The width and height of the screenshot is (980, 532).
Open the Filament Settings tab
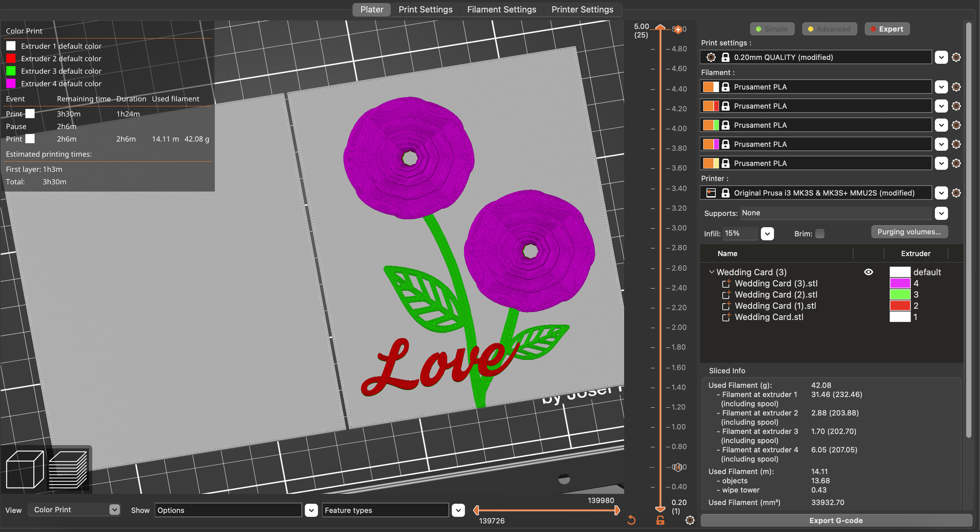tap(501, 9)
